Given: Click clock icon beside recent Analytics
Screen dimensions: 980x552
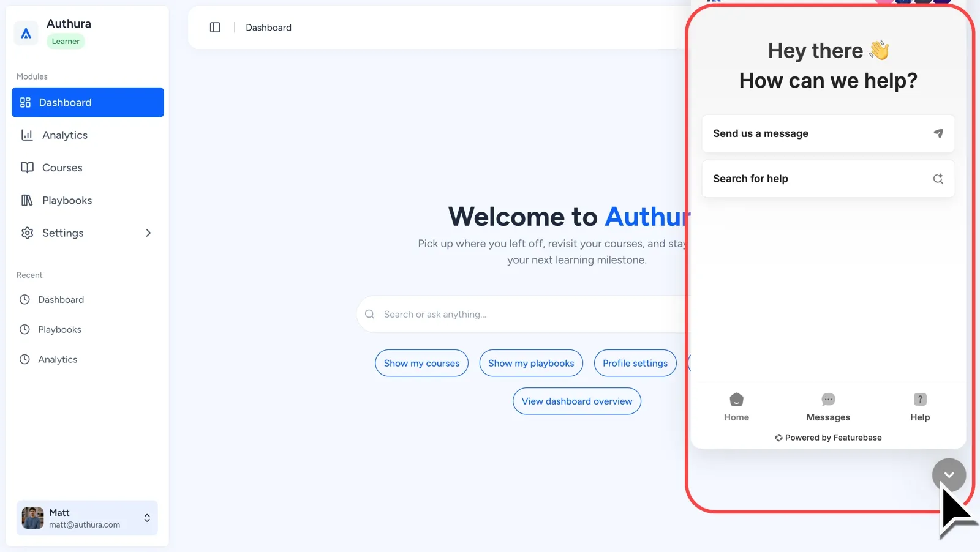Looking at the screenshot, I should (x=24, y=360).
